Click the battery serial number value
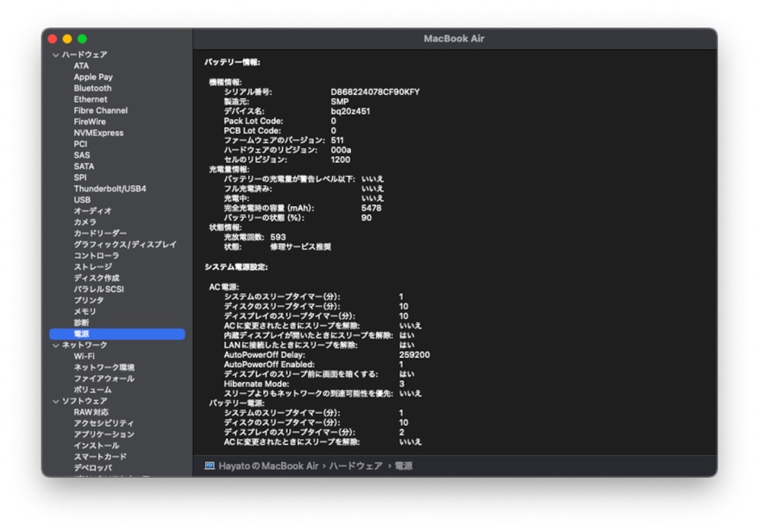The height and width of the screenshot is (532, 759). click(375, 91)
